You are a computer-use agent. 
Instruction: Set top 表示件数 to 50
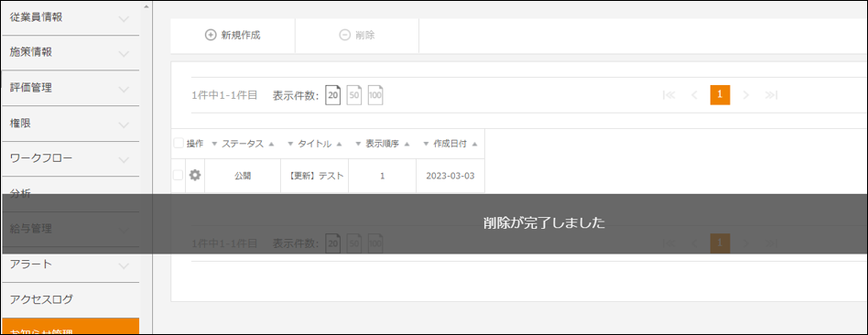[354, 95]
